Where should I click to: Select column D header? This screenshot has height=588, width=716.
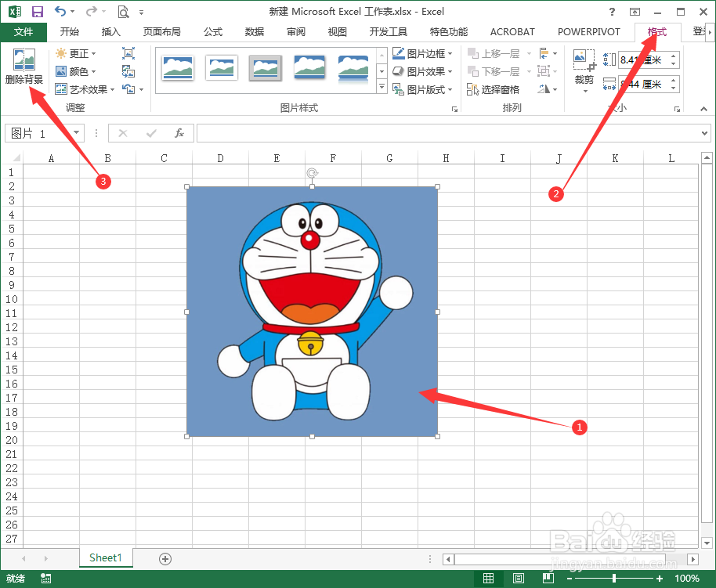(221, 158)
